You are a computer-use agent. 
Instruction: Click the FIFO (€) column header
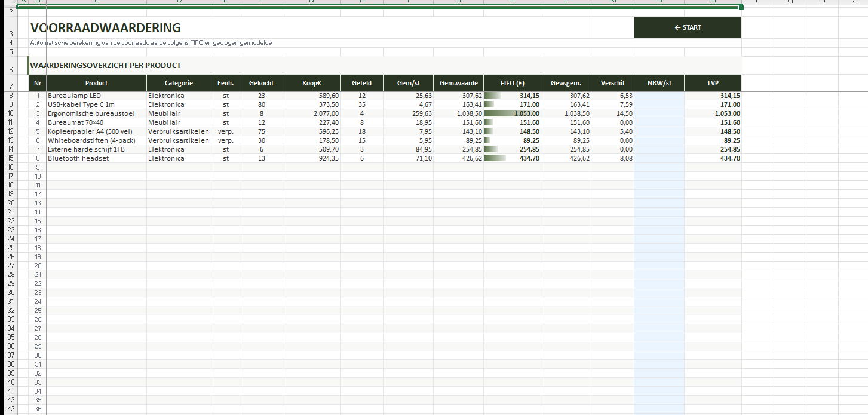click(x=512, y=83)
